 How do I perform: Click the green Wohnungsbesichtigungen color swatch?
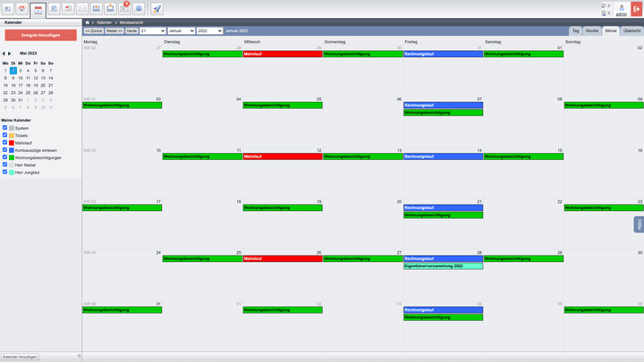point(12,156)
